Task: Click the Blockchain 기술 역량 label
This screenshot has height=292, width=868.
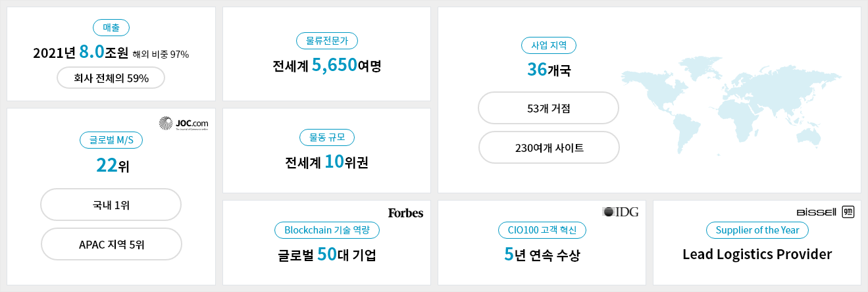Action: (x=327, y=230)
